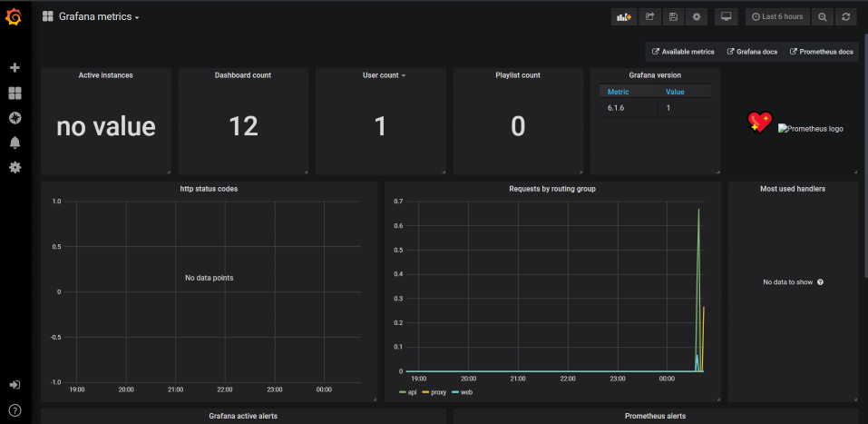
Task: Click the Add panel toolbar button
Action: [624, 16]
